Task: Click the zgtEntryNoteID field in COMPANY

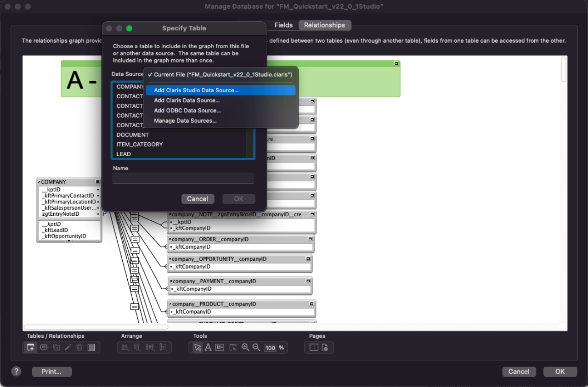Action: tap(61, 214)
